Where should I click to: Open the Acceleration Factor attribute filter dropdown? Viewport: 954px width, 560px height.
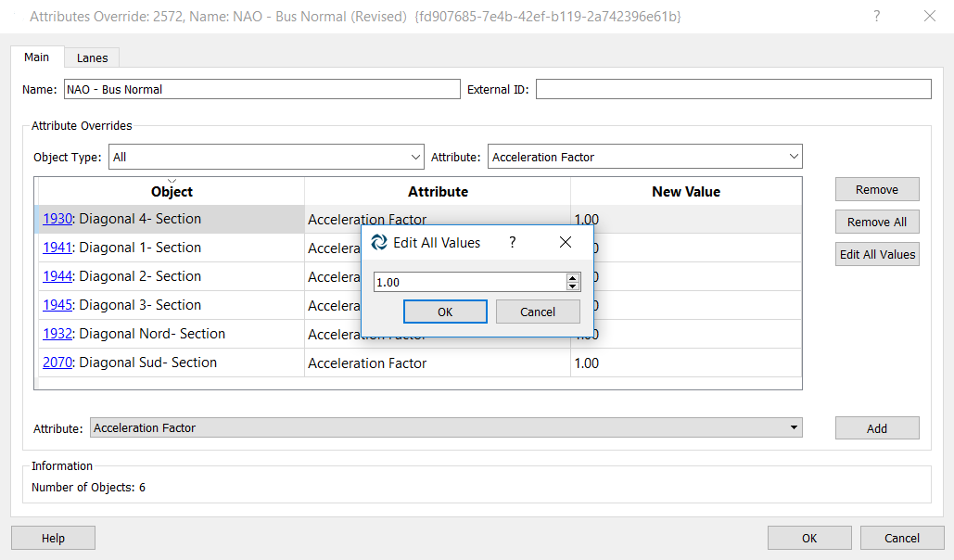(x=793, y=156)
